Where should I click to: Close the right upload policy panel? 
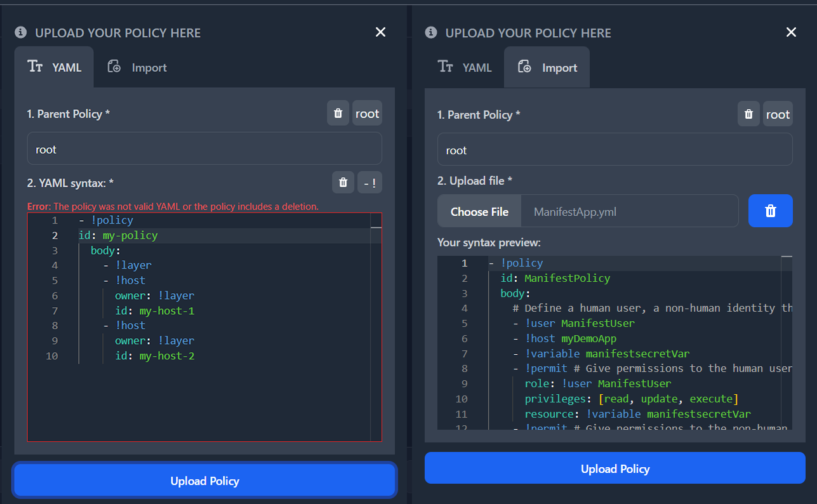click(x=791, y=32)
